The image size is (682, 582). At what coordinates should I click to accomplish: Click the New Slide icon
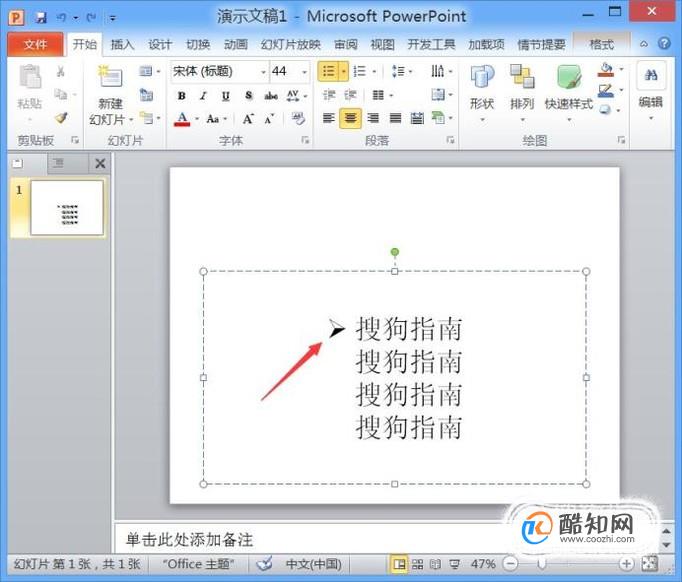point(110,77)
